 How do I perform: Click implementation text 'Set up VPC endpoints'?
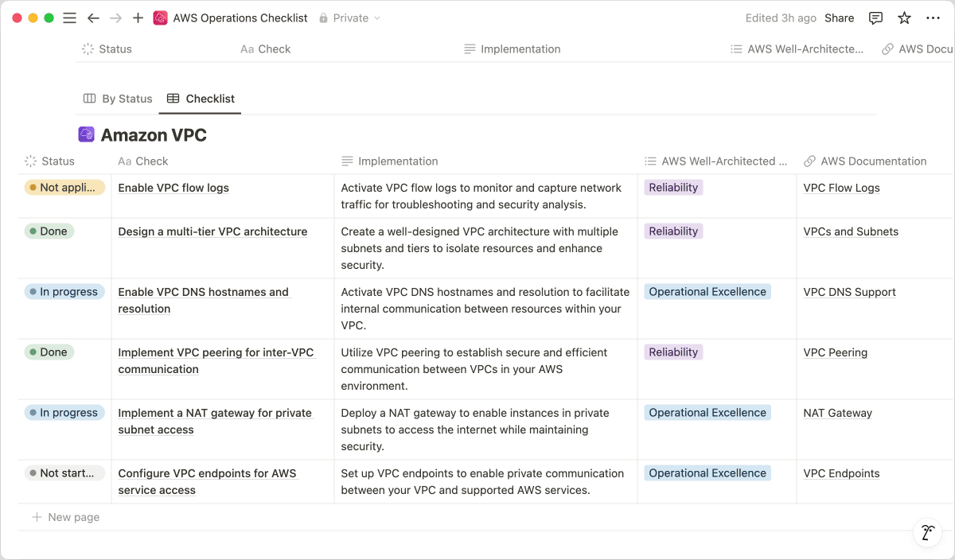coord(482,481)
